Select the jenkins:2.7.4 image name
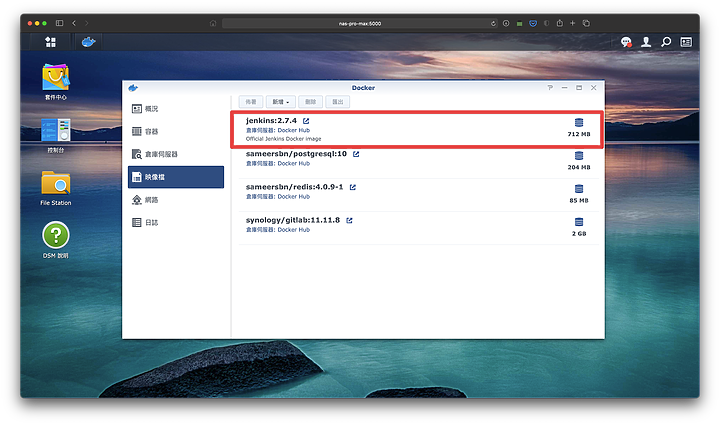Screen dimensions: 720x425 pos(271,121)
